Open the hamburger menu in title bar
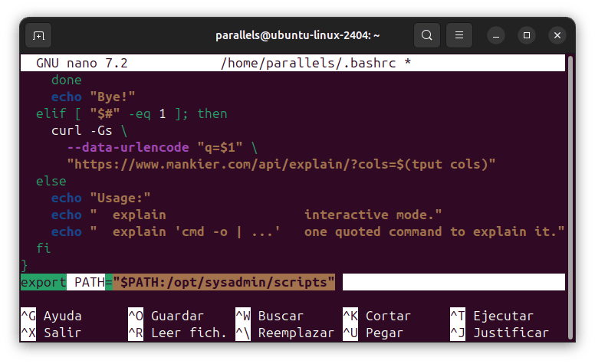This screenshot has height=364, width=595. point(459,35)
